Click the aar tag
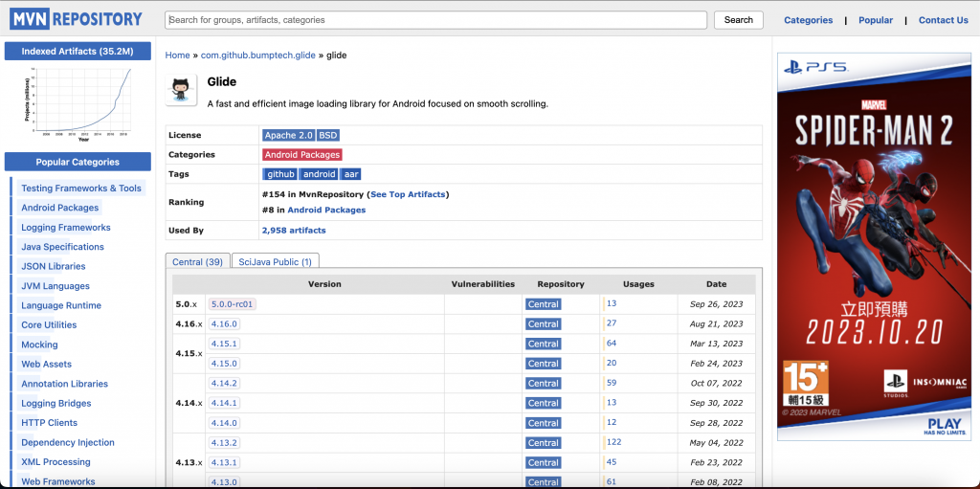The image size is (980, 489). (351, 174)
